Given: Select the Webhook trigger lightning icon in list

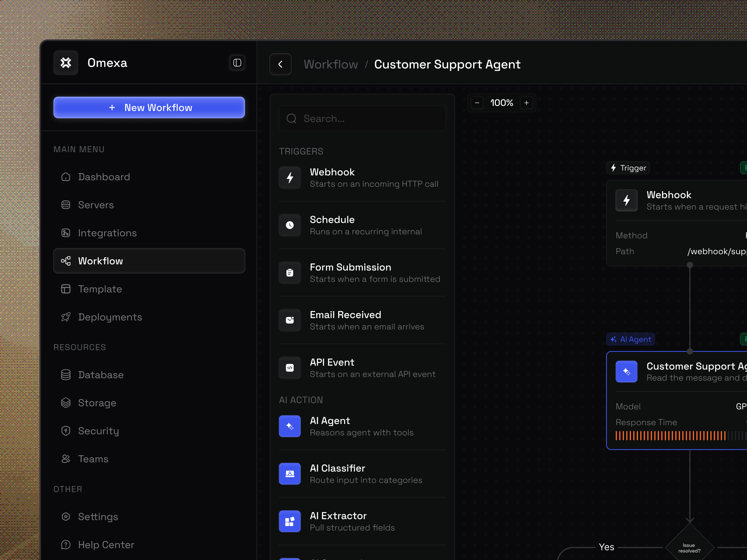Looking at the screenshot, I should click(x=290, y=178).
